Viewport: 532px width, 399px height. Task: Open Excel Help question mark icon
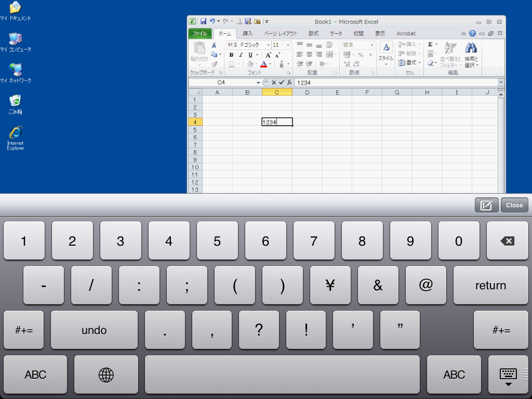[x=472, y=33]
